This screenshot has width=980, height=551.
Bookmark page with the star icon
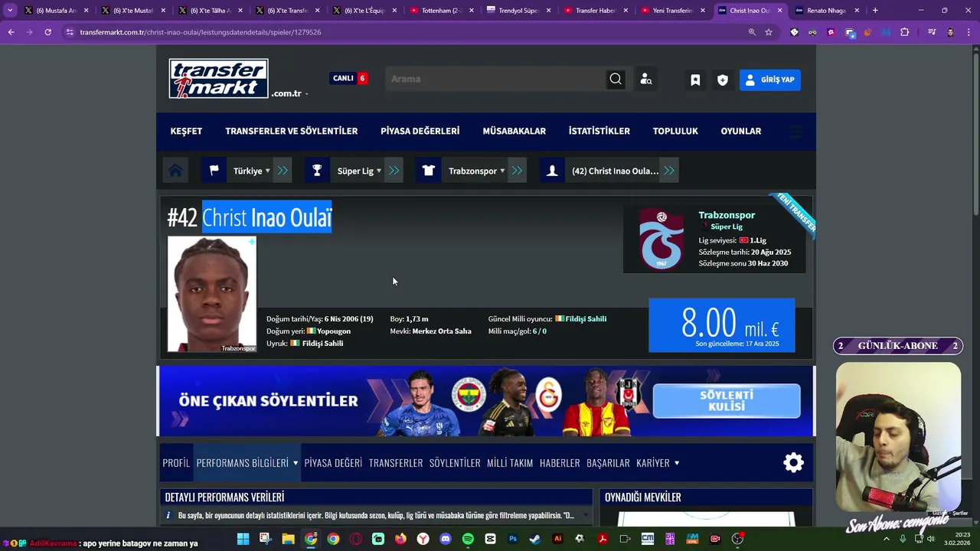click(x=769, y=32)
